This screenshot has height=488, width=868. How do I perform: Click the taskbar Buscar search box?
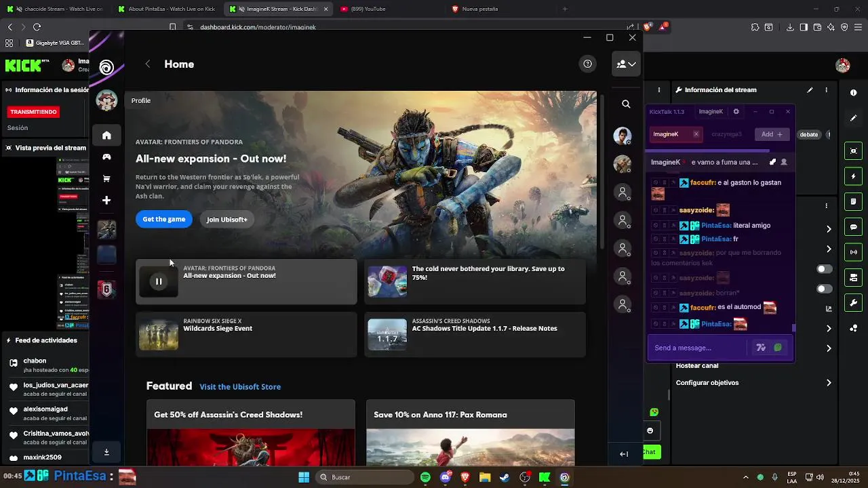[366, 477]
